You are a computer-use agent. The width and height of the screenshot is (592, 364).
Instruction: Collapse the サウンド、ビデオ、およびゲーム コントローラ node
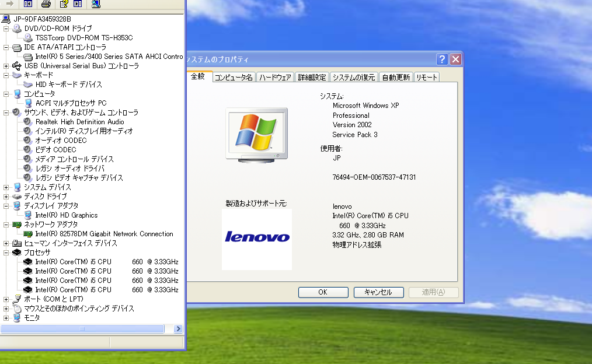point(6,113)
